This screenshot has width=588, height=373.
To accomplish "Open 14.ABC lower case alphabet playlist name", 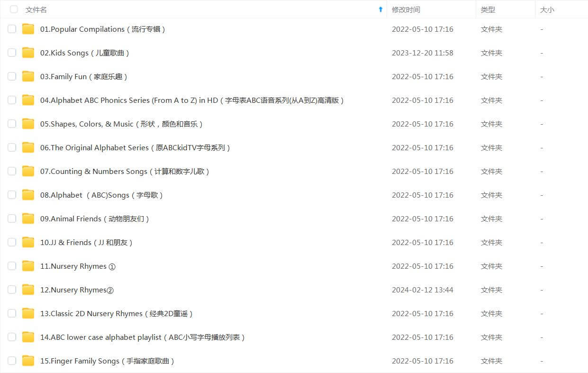I will pos(142,337).
